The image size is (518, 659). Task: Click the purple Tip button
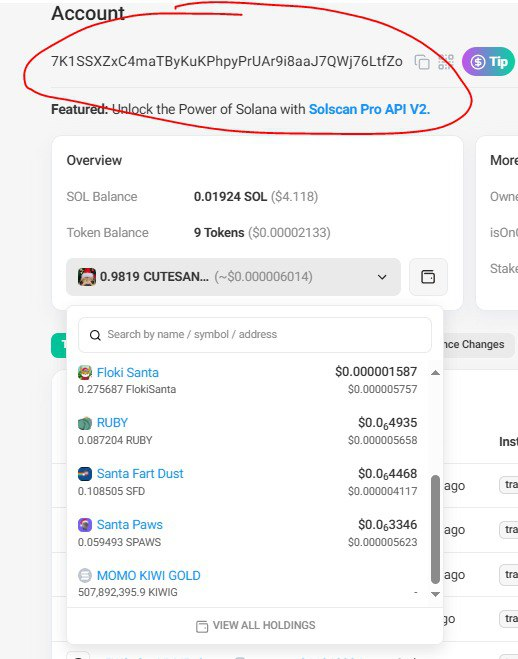click(x=488, y=62)
